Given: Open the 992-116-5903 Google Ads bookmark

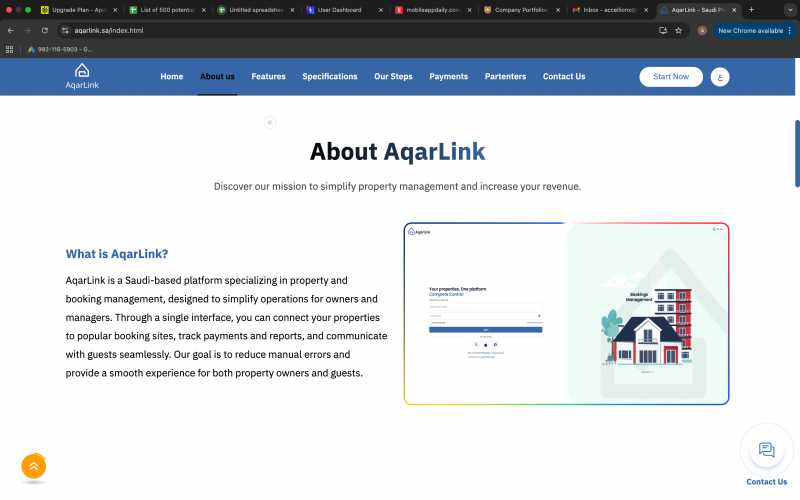Looking at the screenshot, I should [60, 49].
